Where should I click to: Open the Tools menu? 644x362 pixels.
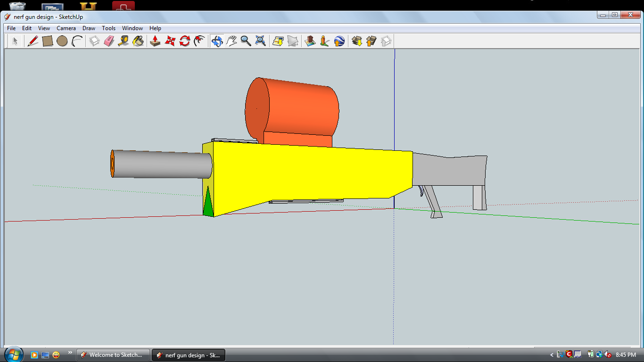coord(109,28)
